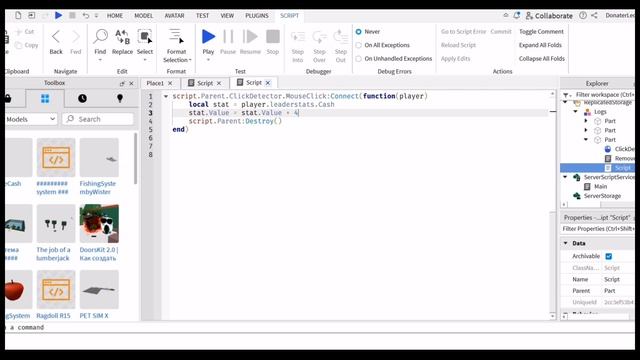Click the Collaborate button
640x360 pixels.
click(x=549, y=16)
